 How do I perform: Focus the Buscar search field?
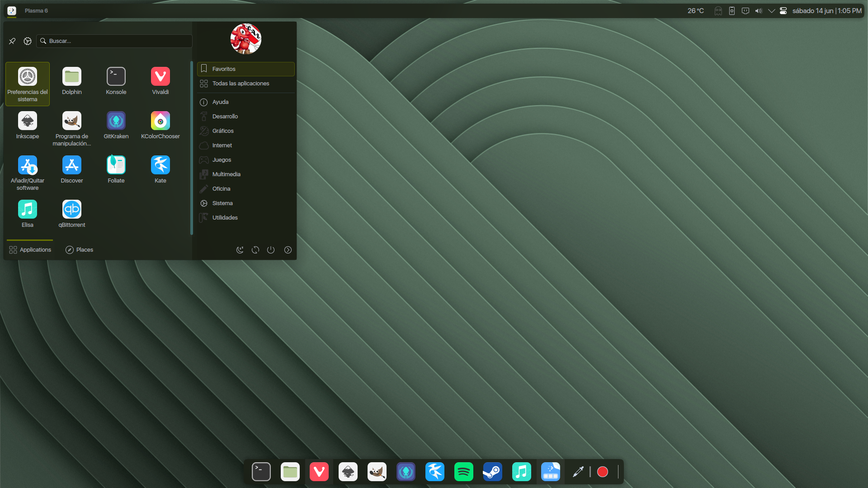tap(114, 41)
